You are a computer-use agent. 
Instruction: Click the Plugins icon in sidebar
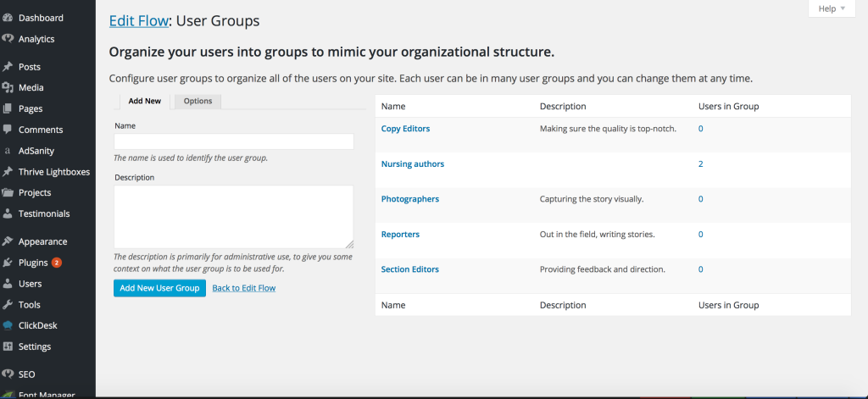click(x=8, y=263)
